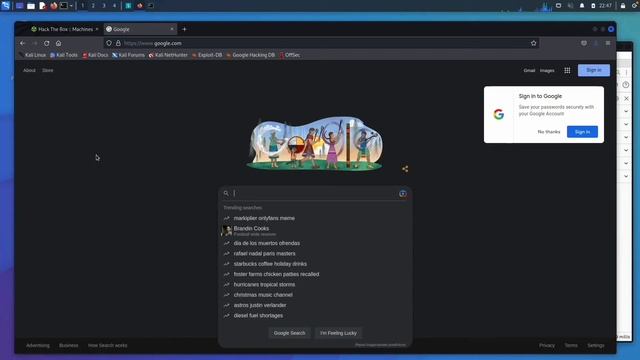Image resolution: width=640 pixels, height=360 pixels.
Task: Click No thanks in the sign-in popup
Action: [549, 131]
